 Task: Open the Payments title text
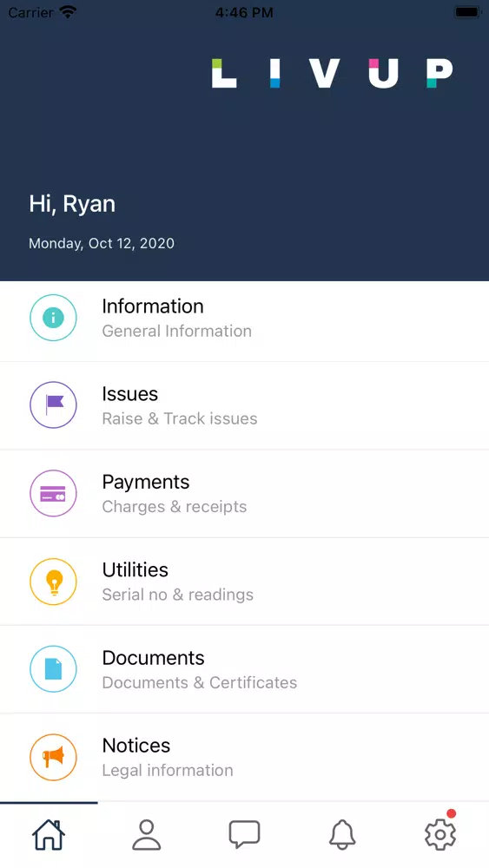point(146,482)
